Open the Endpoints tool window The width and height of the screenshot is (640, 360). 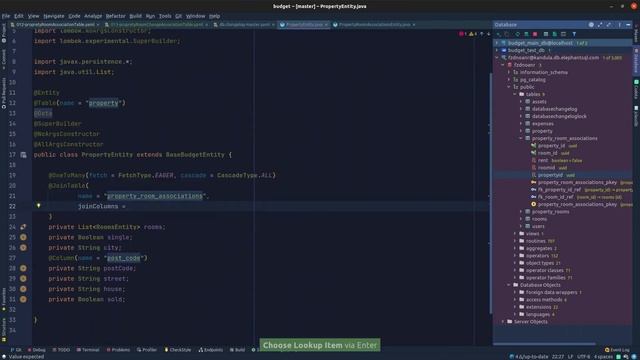pyautogui.click(x=211, y=350)
